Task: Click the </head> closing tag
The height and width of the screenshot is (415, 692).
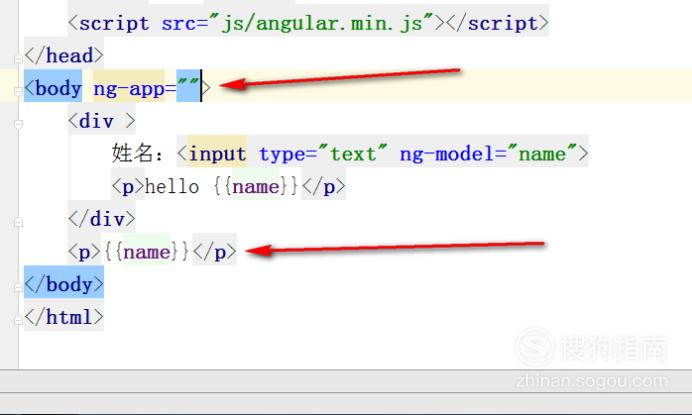Action: click(64, 56)
